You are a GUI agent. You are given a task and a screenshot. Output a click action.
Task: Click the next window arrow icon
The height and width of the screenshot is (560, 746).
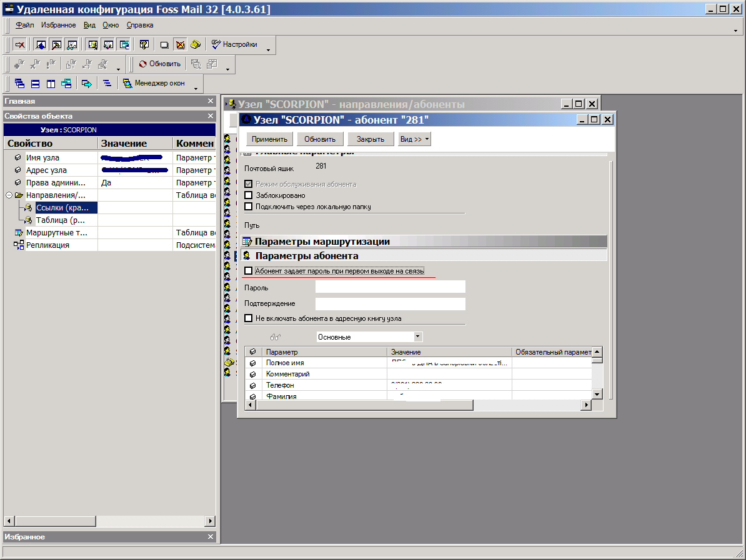point(87,83)
